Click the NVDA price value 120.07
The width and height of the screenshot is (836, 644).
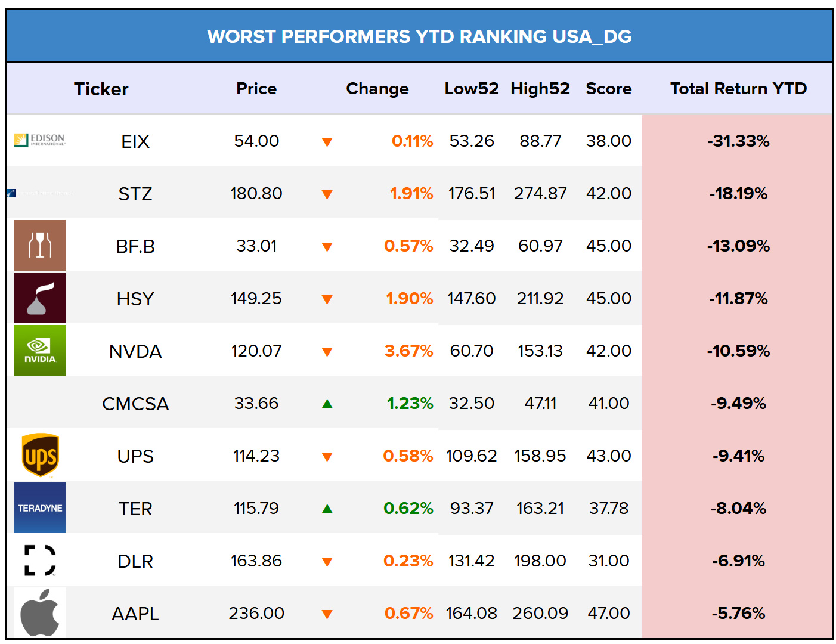[256, 351]
